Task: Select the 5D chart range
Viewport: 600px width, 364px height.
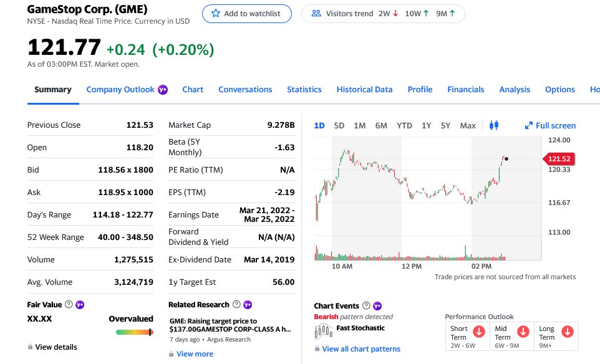Action: pyautogui.click(x=339, y=125)
